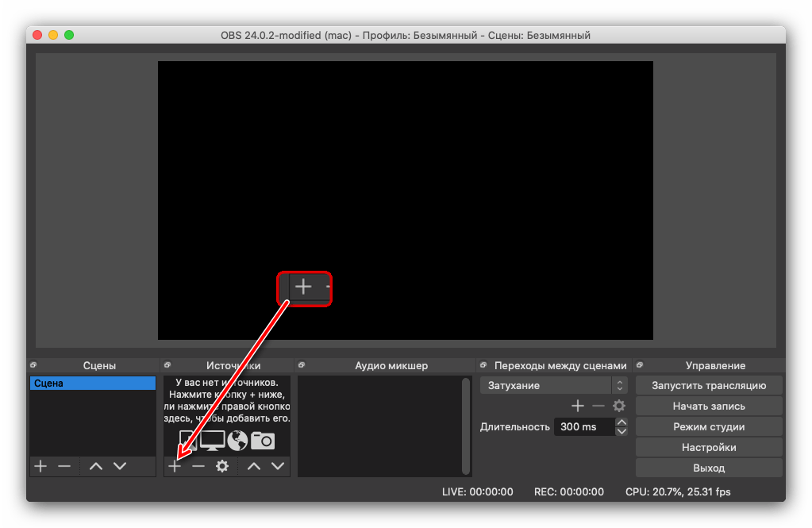
Task: Open the Затухание transition dropdown
Action: tap(553, 386)
